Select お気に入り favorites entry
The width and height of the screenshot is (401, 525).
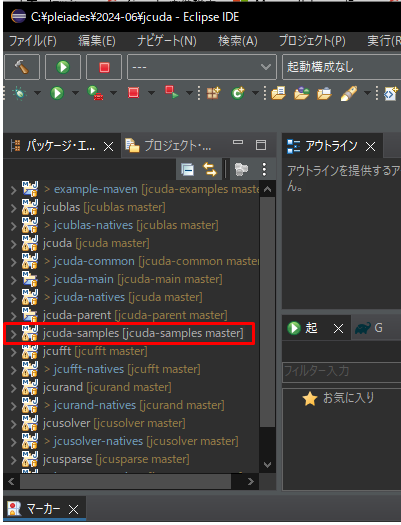pos(338,398)
